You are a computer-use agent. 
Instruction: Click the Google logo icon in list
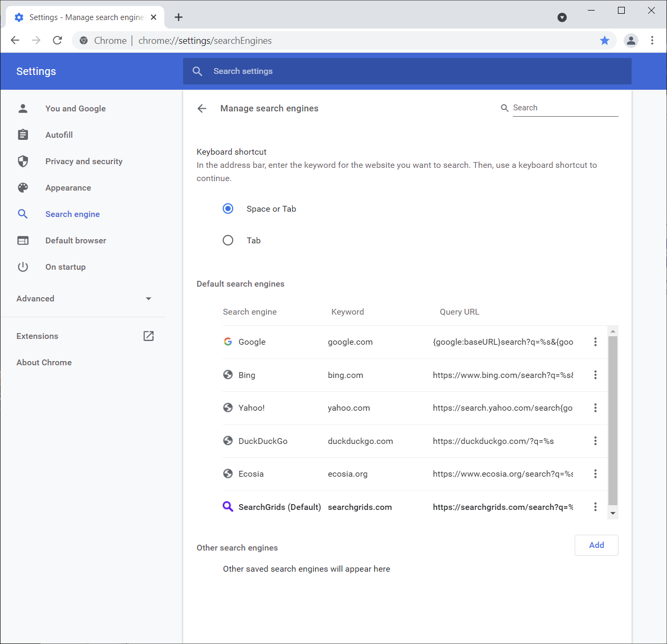pos(228,342)
